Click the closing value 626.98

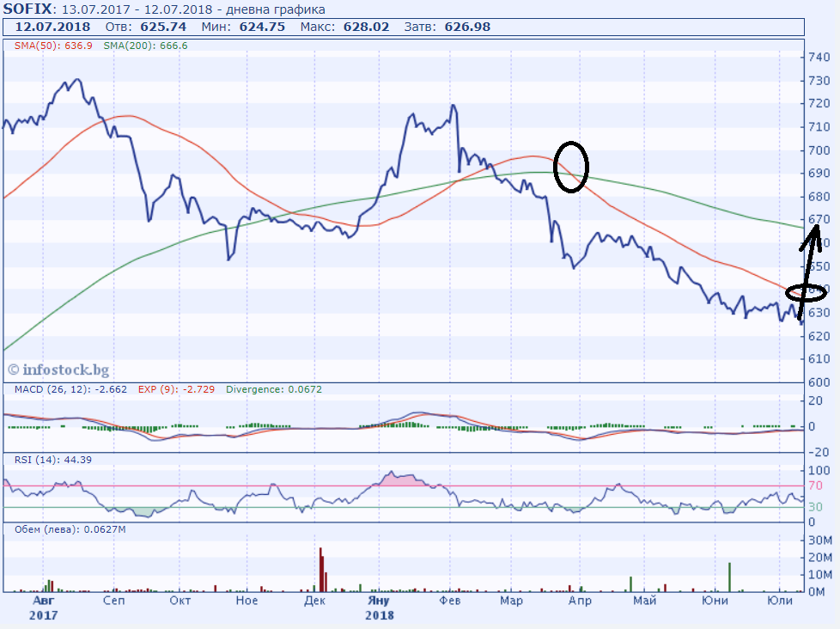tap(468, 27)
